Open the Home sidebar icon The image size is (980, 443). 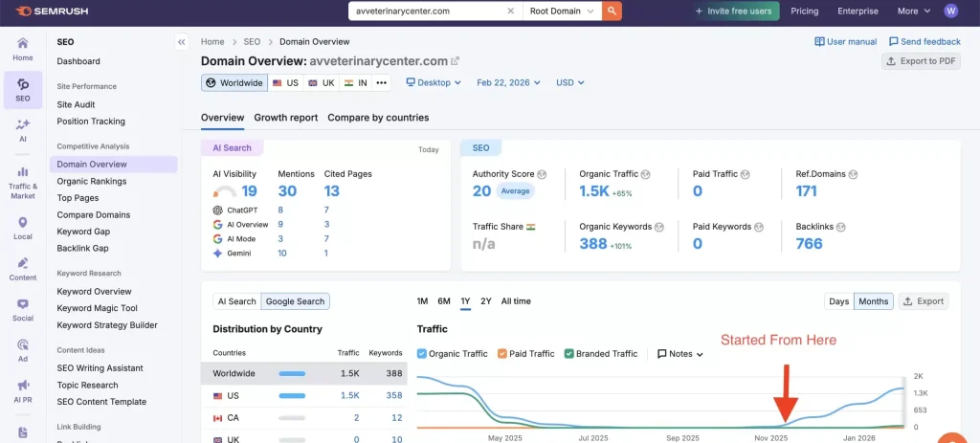(23, 49)
